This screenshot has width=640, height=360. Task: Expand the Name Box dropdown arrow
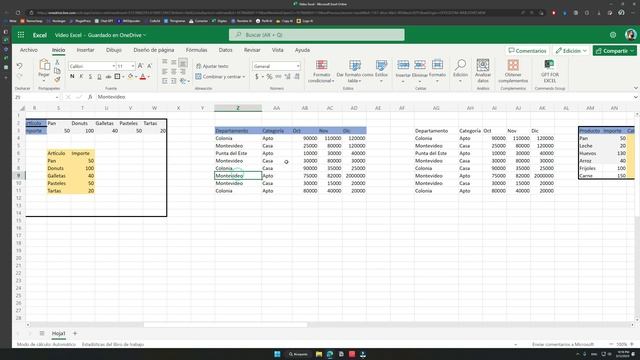[x=57, y=97]
